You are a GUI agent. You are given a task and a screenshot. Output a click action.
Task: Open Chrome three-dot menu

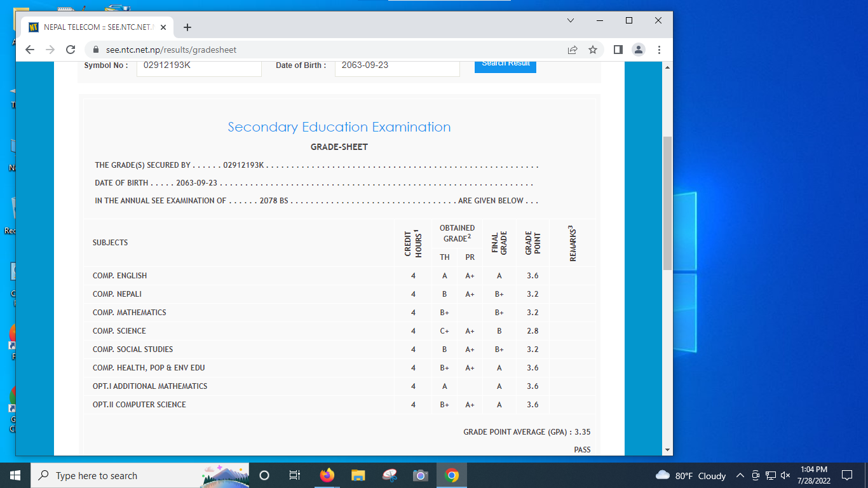pyautogui.click(x=659, y=50)
